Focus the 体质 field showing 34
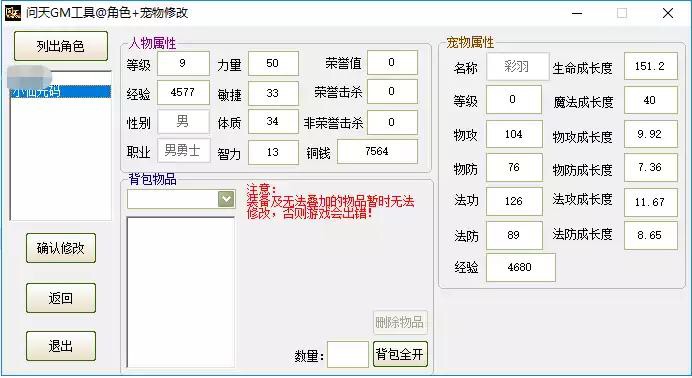692x378 pixels. coord(273,122)
